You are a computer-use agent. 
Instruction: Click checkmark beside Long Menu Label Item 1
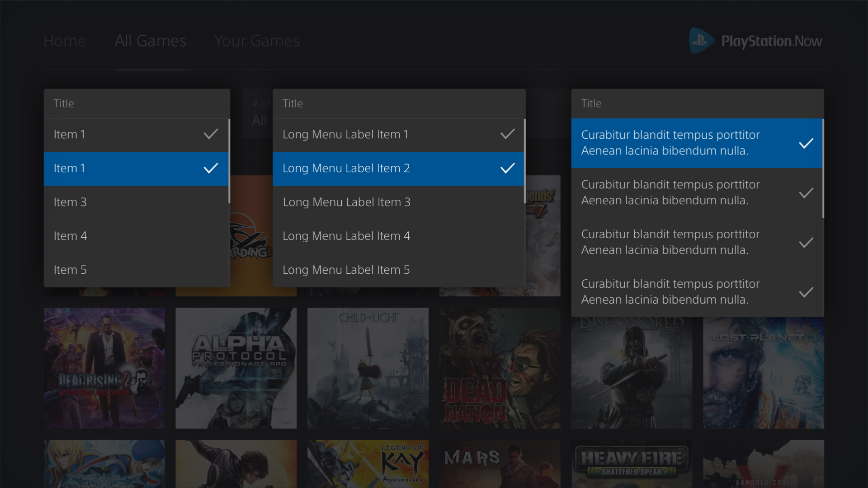point(507,134)
